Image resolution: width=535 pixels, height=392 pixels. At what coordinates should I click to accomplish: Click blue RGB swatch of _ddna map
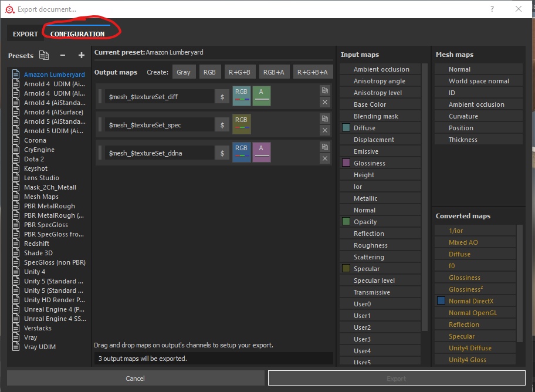tap(241, 153)
